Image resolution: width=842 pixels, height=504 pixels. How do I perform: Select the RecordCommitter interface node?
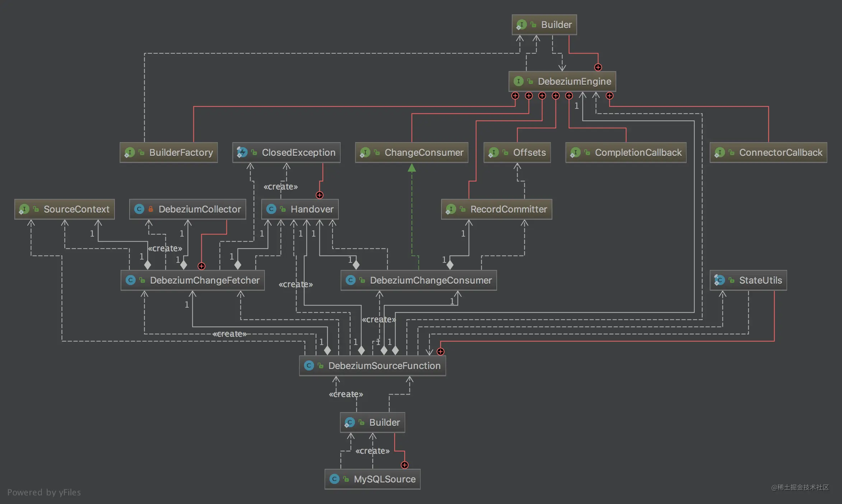pos(496,209)
